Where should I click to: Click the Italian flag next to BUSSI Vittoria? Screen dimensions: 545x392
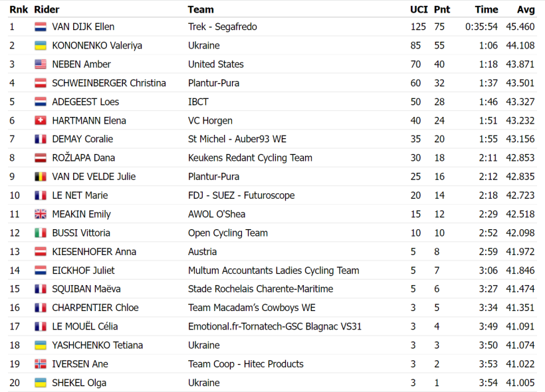click(x=41, y=233)
